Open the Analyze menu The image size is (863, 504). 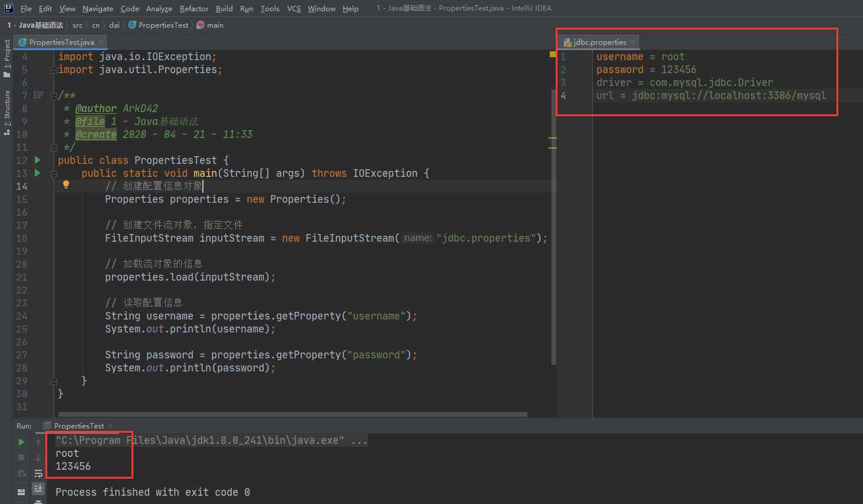(159, 8)
